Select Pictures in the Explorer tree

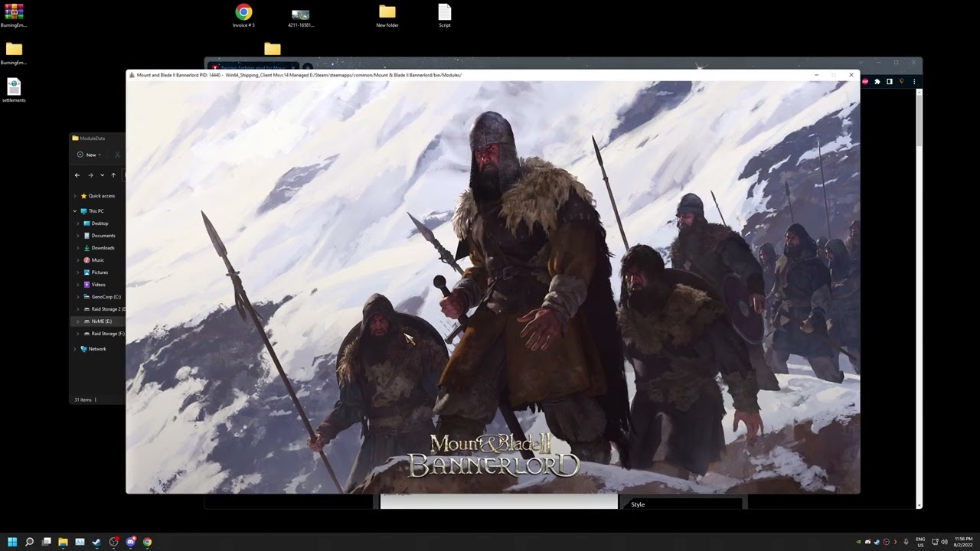point(96,272)
